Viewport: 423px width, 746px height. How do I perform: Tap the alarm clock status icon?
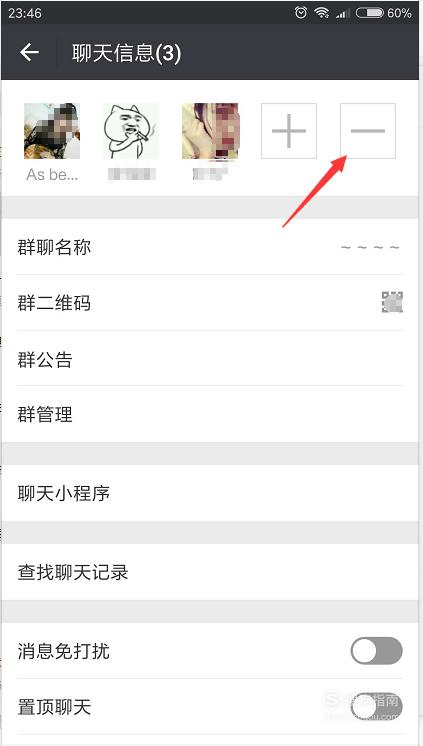click(x=301, y=13)
